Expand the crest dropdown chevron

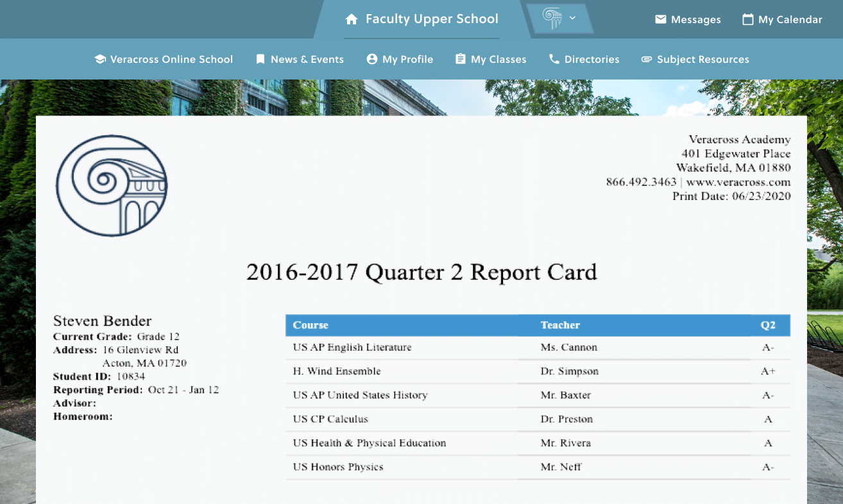click(572, 18)
